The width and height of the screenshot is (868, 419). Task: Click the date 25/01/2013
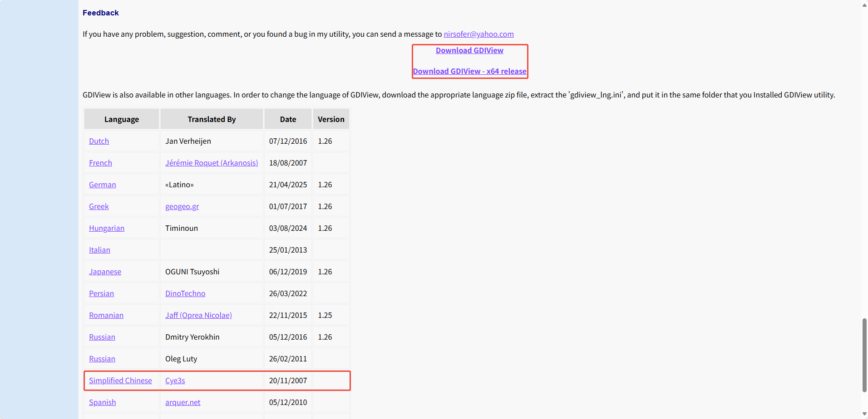[x=288, y=250]
